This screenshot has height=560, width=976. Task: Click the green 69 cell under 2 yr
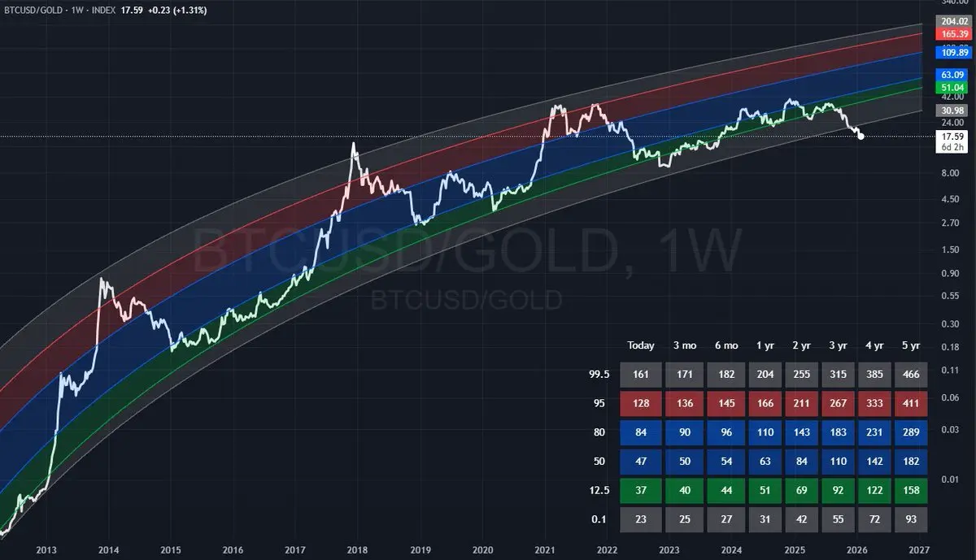pos(800,491)
